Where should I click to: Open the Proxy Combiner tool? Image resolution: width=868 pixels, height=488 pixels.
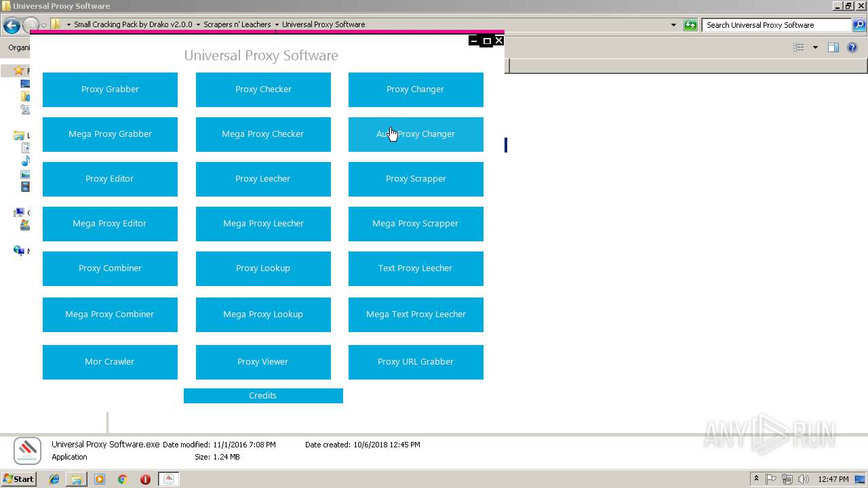110,268
